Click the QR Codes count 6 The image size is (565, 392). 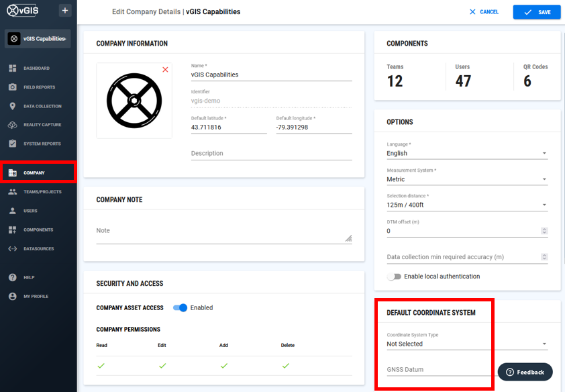pyautogui.click(x=527, y=81)
